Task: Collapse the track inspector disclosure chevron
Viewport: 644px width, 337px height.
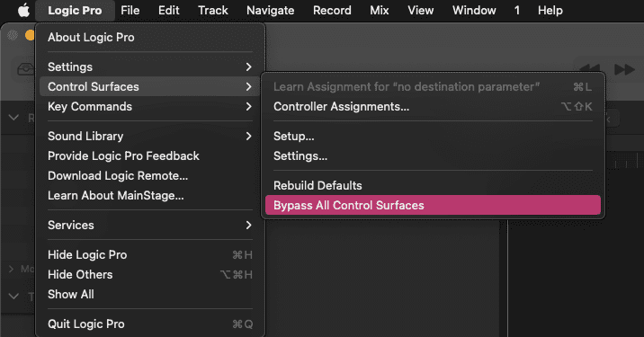Action: (x=13, y=296)
